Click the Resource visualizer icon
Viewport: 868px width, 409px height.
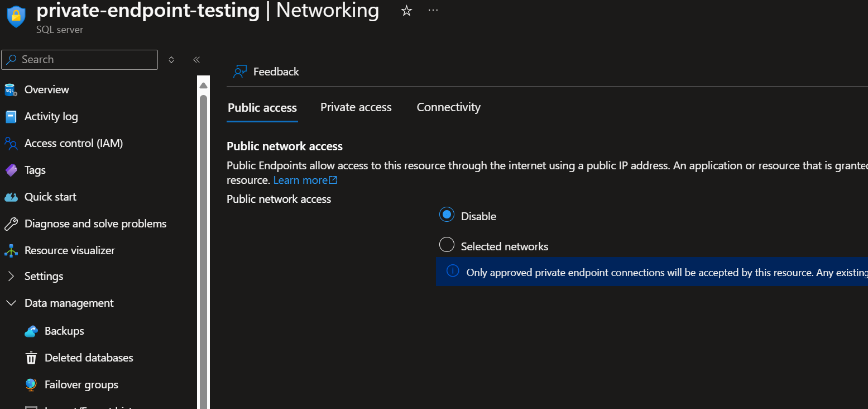(11, 251)
